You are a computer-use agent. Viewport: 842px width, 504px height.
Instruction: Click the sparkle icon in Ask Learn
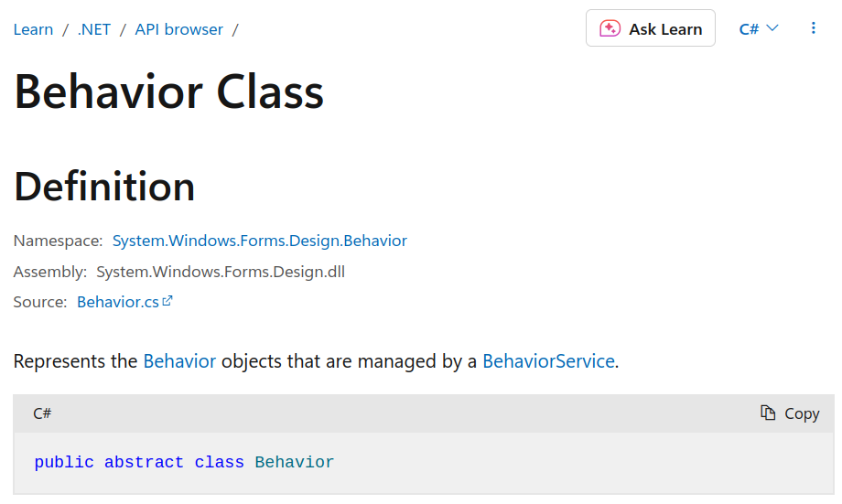(x=610, y=28)
